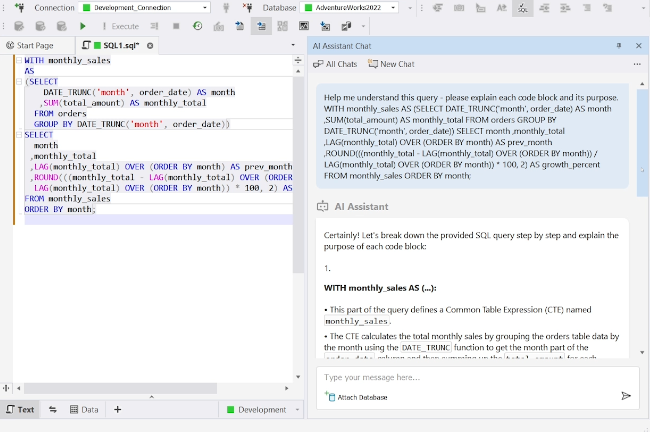Image resolution: width=653 pixels, height=432 pixels.
Task: Click the New Connection plug icon
Action: (19, 7)
